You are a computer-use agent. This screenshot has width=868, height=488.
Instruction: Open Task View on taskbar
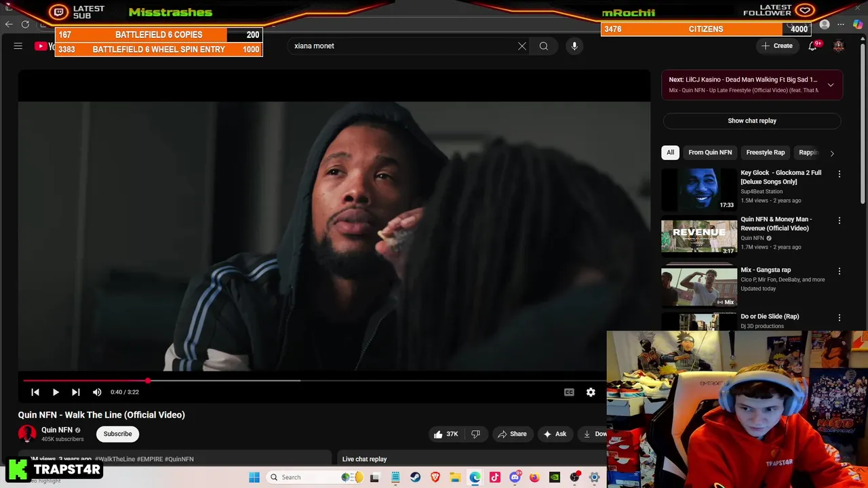pyautogui.click(x=374, y=477)
